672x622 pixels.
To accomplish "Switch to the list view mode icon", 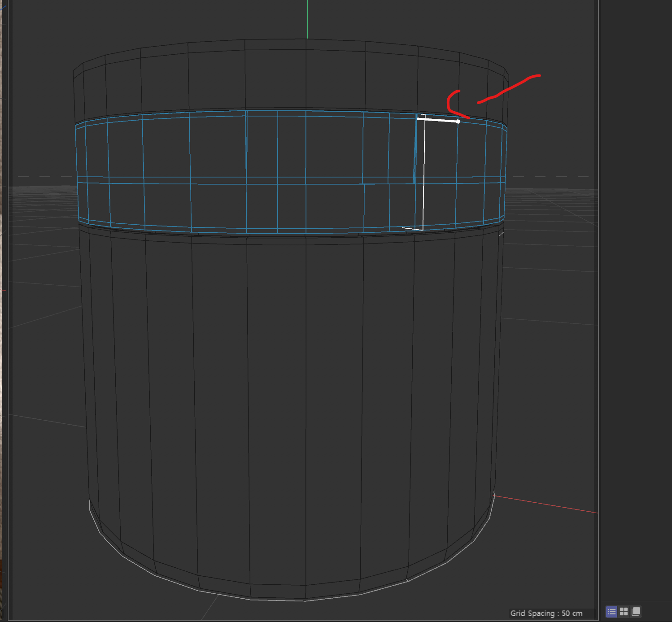I will pyautogui.click(x=611, y=612).
